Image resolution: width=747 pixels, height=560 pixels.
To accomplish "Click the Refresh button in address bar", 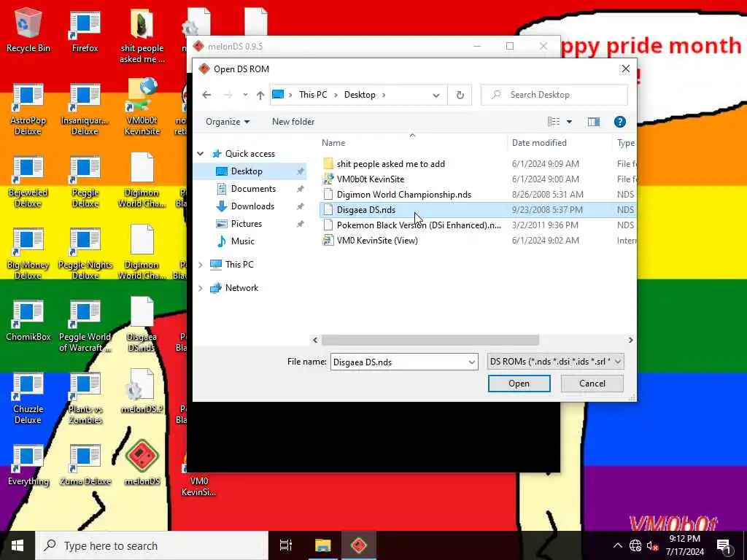I will 460,95.
